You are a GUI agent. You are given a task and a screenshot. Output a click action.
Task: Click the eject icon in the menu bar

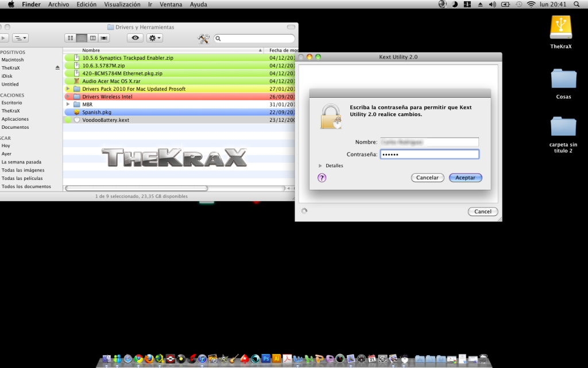[x=480, y=5]
